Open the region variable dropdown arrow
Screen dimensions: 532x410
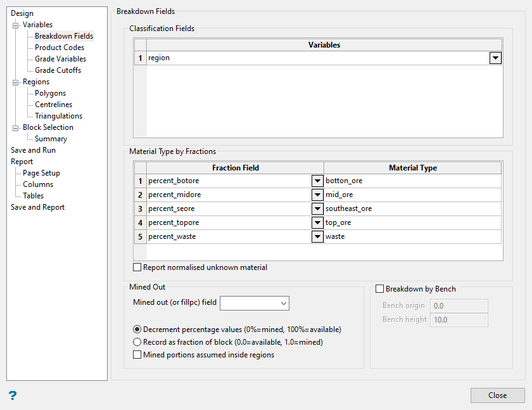495,58
